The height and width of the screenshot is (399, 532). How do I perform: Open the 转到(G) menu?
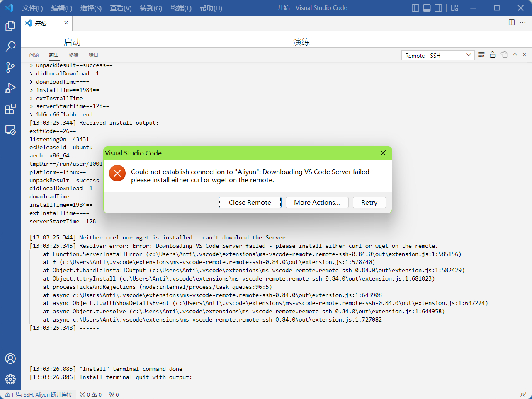(151, 8)
